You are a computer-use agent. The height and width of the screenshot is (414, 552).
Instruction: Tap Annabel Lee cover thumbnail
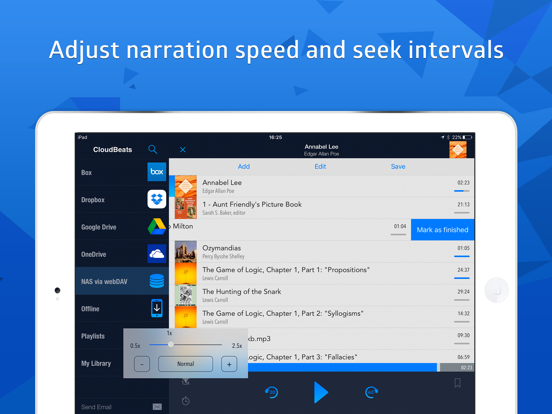[x=186, y=186]
